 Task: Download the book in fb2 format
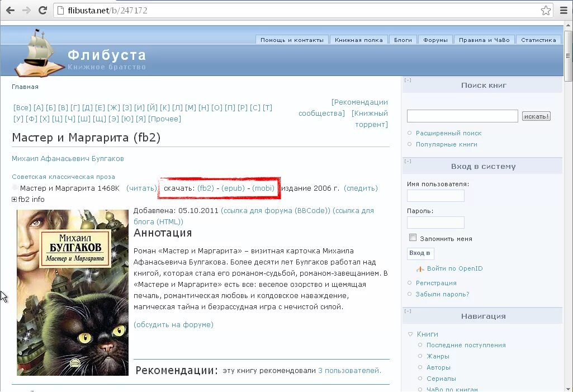pyautogui.click(x=205, y=188)
